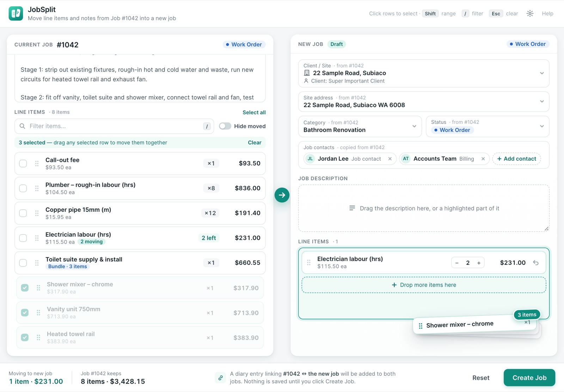Screen dimensions: 564x392
Task: Check the Copper pipe 15mm checkbox
Action: point(23,213)
